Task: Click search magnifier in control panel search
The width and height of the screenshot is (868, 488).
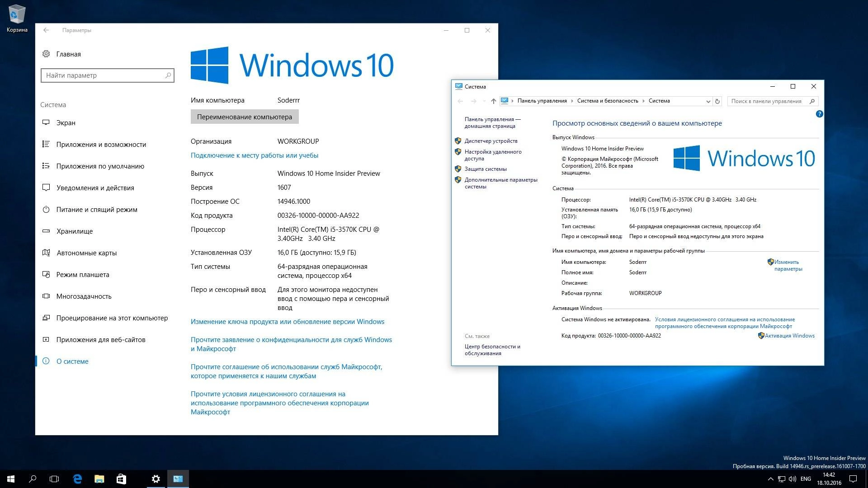Action: click(812, 101)
